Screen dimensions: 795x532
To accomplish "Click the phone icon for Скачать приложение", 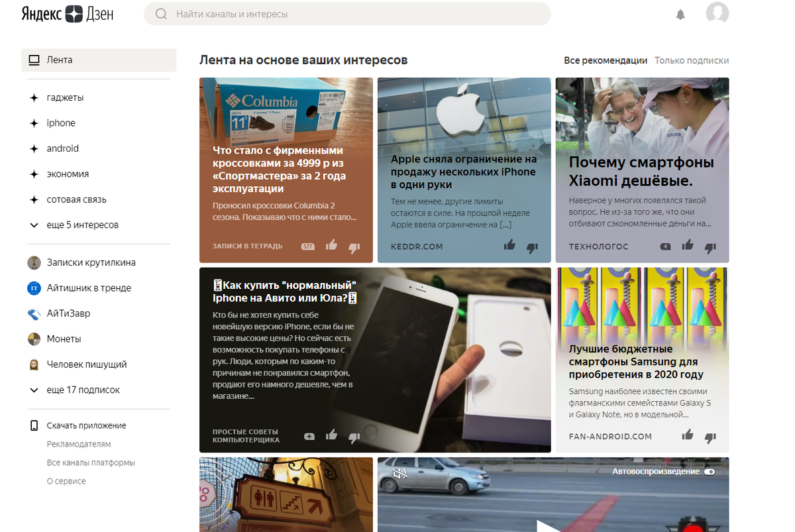I will click(34, 426).
